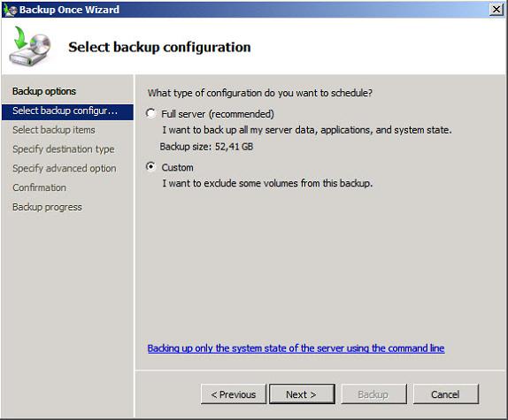Image resolution: width=508 pixels, height=420 pixels.
Task: Click the backup disc drive header icon
Action: click(x=30, y=46)
